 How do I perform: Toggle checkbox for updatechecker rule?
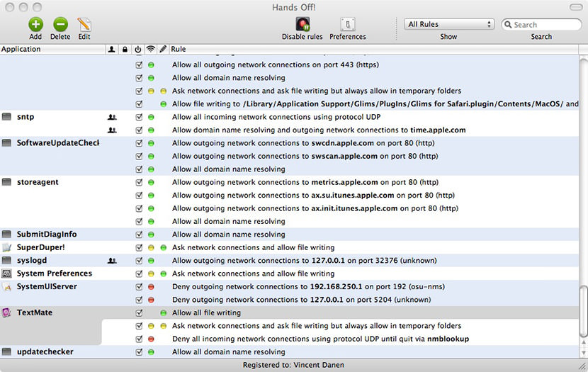[x=139, y=352]
